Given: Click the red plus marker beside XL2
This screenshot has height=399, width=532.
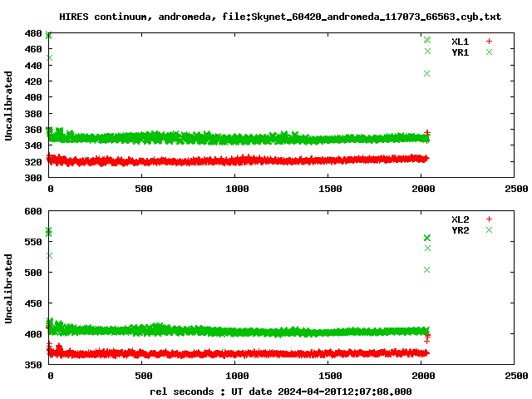Looking at the screenshot, I should (x=489, y=219).
